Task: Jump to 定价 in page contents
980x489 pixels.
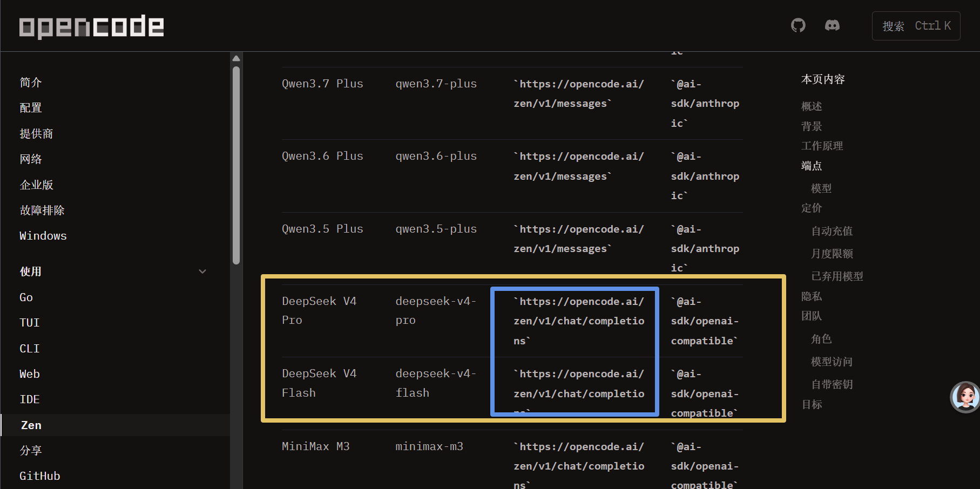Action: point(812,208)
